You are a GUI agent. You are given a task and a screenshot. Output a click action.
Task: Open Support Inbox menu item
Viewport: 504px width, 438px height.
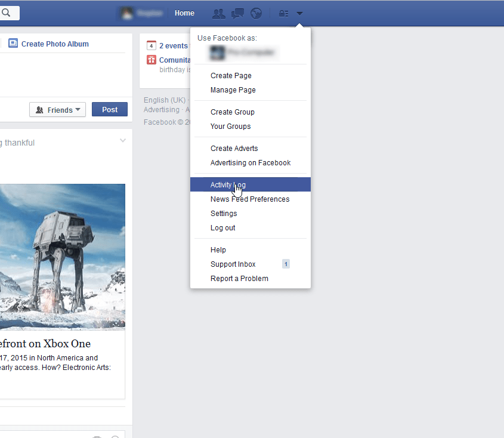tap(233, 264)
